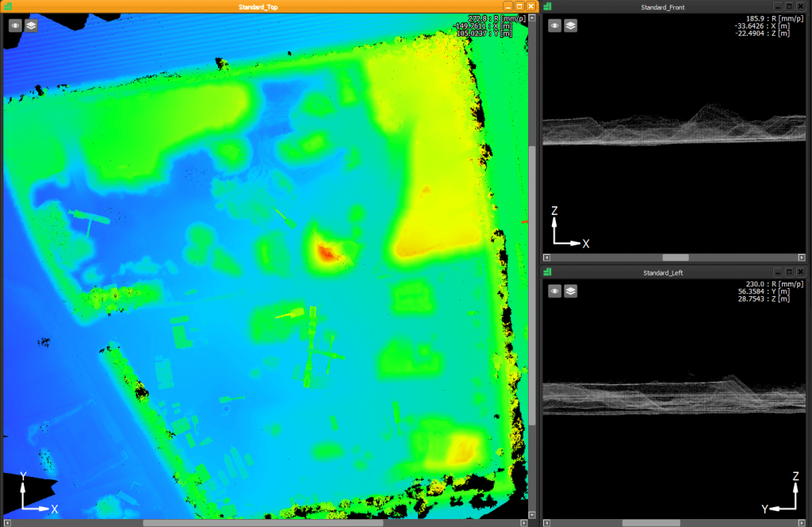Maximize the Standard_Front view window
The height and width of the screenshot is (527, 812).
click(789, 7)
